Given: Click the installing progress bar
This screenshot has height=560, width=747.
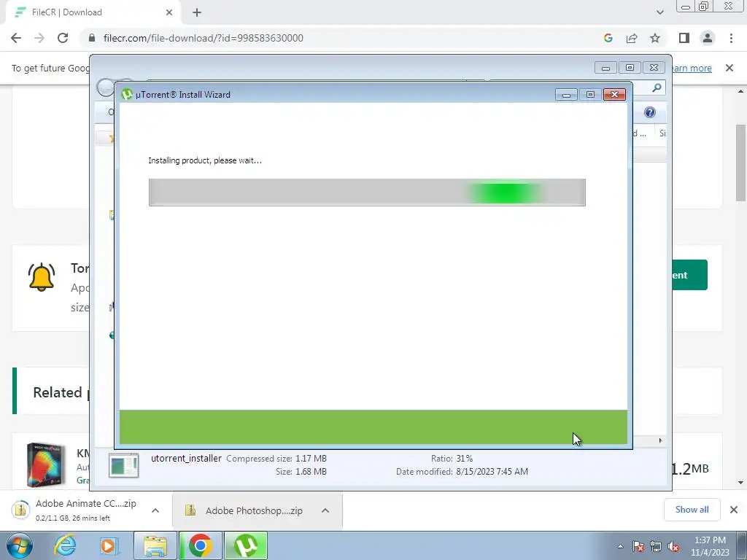Looking at the screenshot, I should pyautogui.click(x=367, y=192).
